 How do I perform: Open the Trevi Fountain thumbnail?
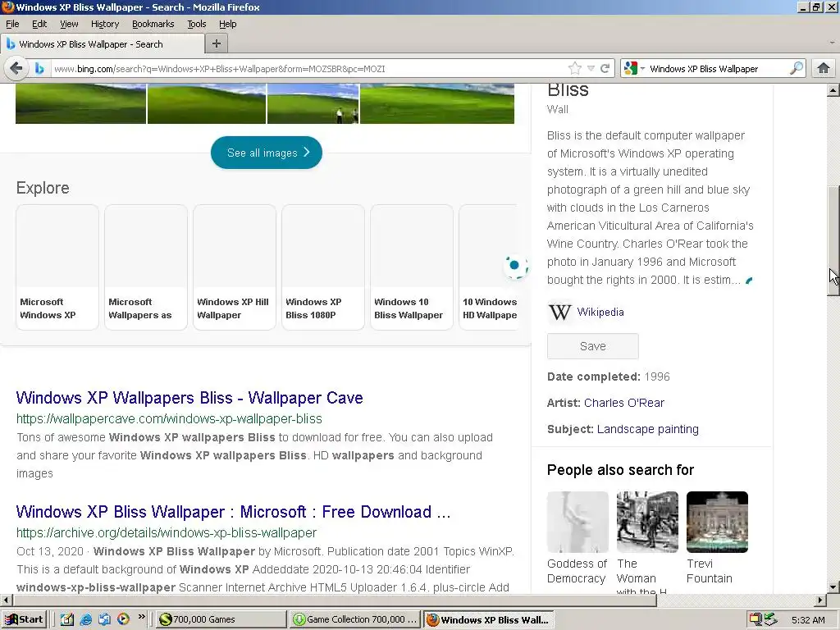pos(717,522)
